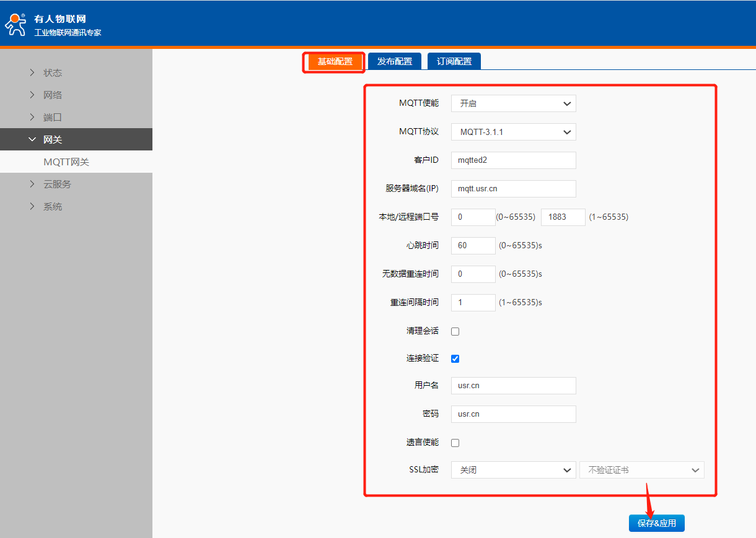Enable the 遗言使能 checkbox
Image resolution: width=756 pixels, height=538 pixels.
coord(455,443)
